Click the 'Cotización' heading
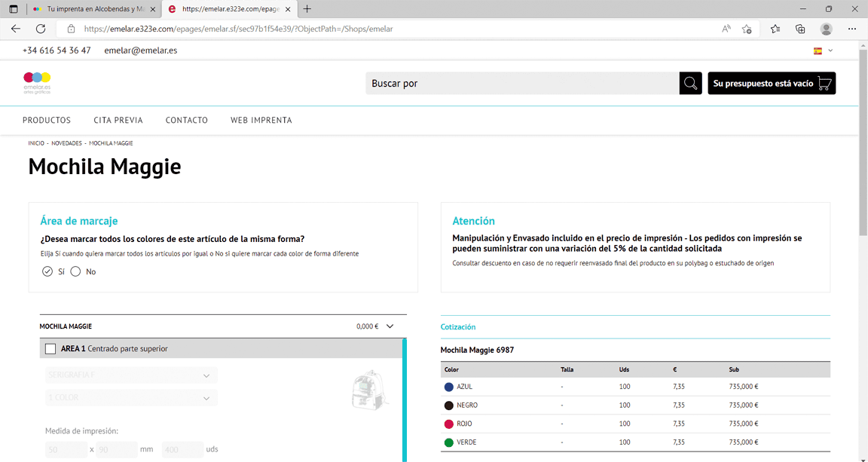The image size is (868, 462). [x=458, y=327]
